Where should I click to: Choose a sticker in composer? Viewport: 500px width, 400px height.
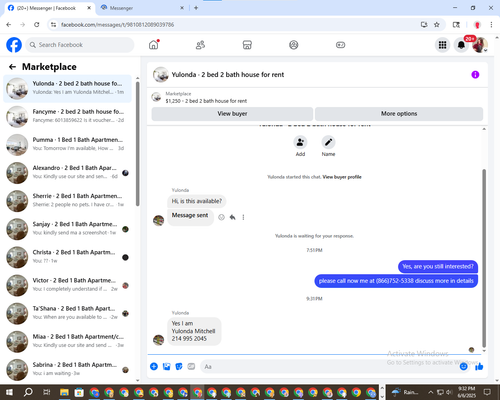click(179, 367)
